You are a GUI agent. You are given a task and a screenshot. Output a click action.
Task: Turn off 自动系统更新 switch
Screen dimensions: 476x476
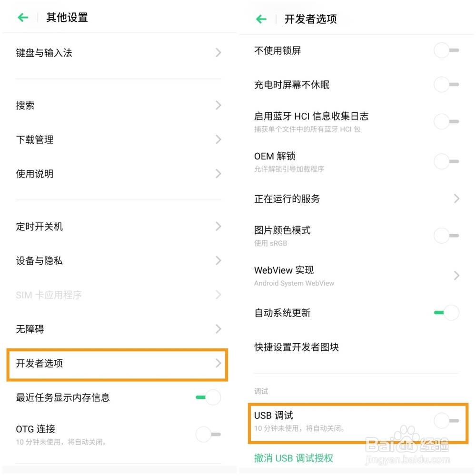(x=446, y=313)
